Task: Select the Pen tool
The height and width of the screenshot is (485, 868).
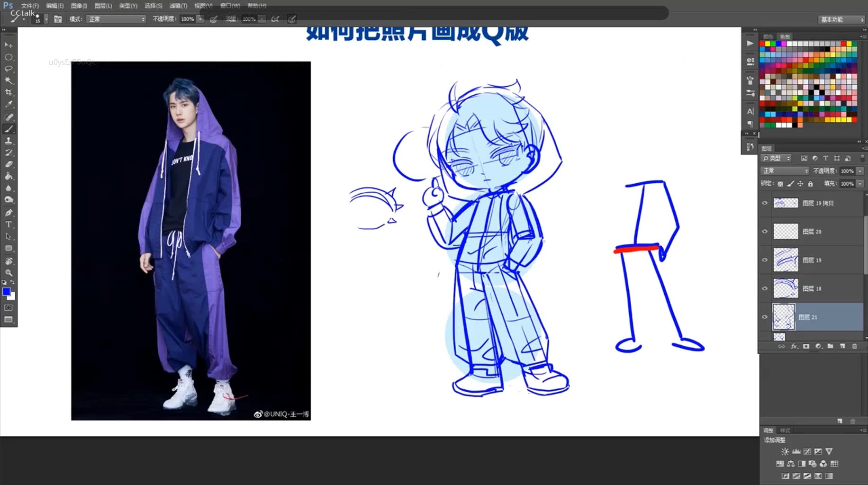Action: (x=9, y=213)
